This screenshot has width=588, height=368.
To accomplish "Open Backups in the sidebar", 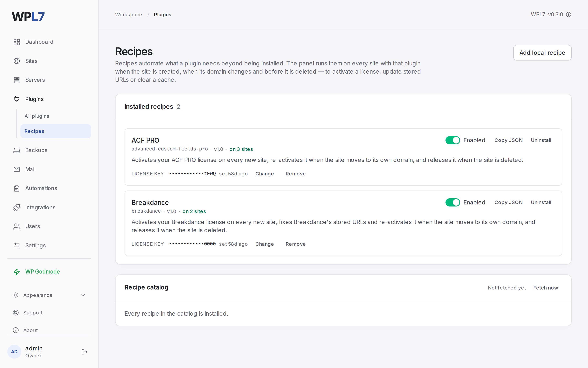I will click(x=49, y=150).
